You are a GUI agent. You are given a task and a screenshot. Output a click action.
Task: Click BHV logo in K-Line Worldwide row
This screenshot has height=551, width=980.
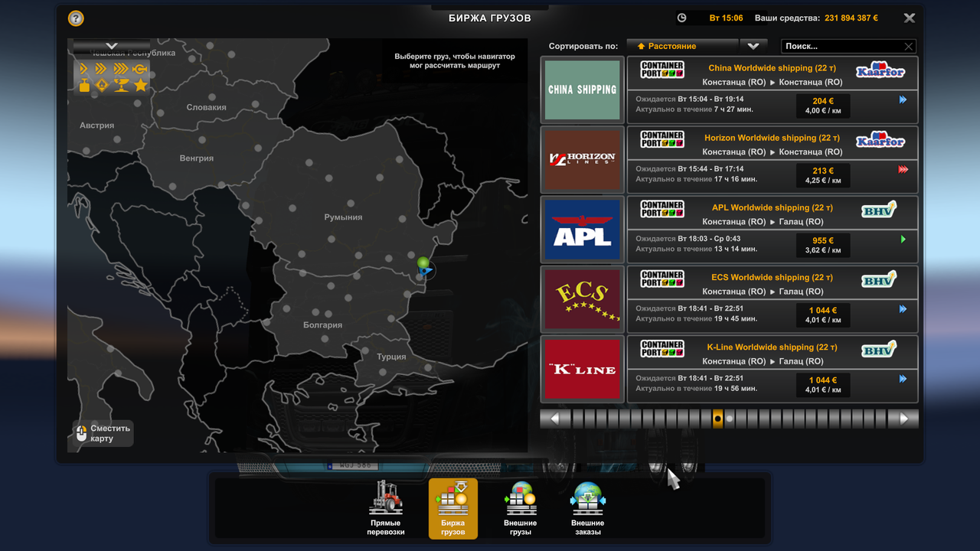879,348
